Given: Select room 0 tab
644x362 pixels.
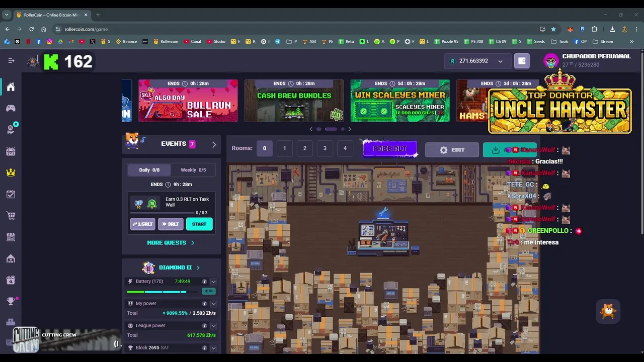Looking at the screenshot, I should pyautogui.click(x=264, y=148).
